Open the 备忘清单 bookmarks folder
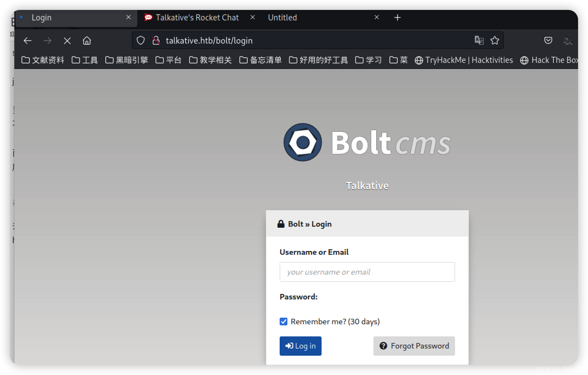The width and height of the screenshot is (588, 375). [260, 60]
